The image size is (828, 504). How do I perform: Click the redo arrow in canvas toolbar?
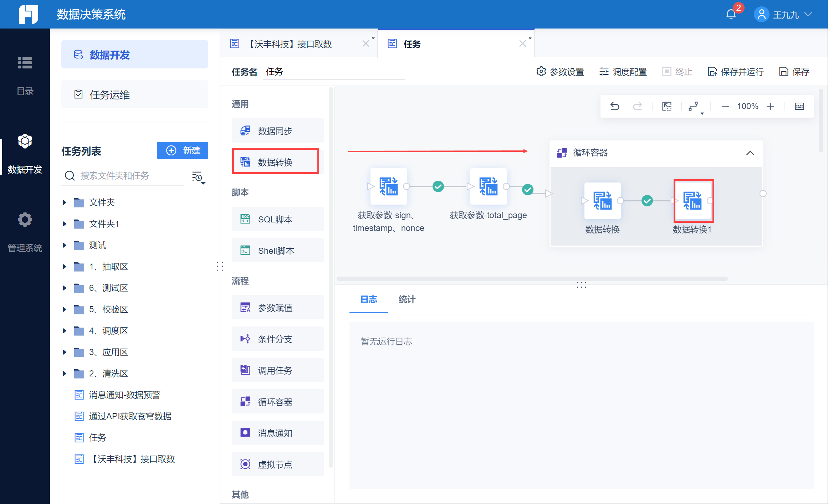tap(637, 106)
